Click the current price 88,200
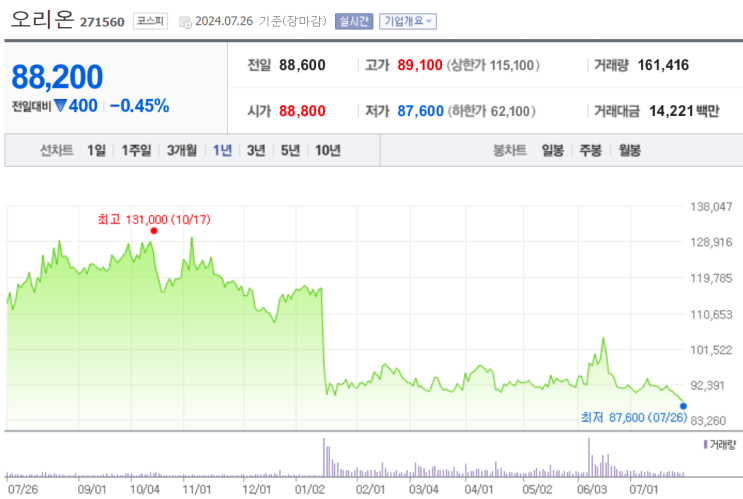The width and height of the screenshot is (743, 499). pyautogui.click(x=57, y=77)
